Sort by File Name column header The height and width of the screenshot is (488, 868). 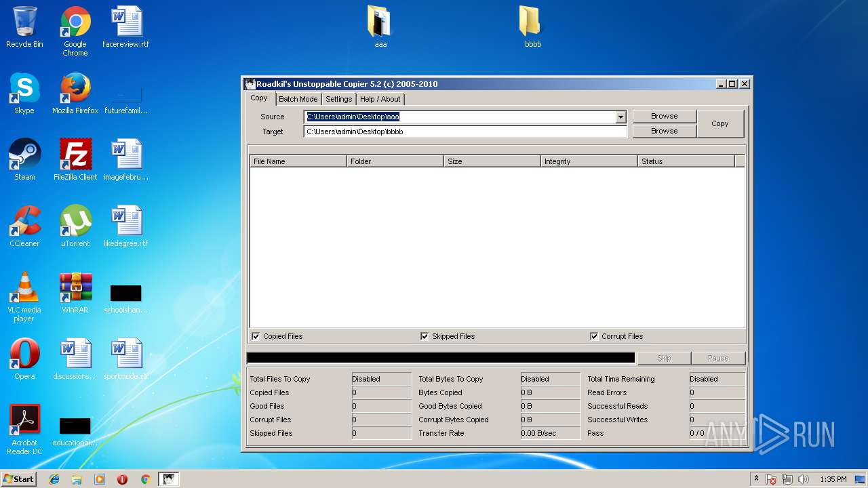(298, 161)
